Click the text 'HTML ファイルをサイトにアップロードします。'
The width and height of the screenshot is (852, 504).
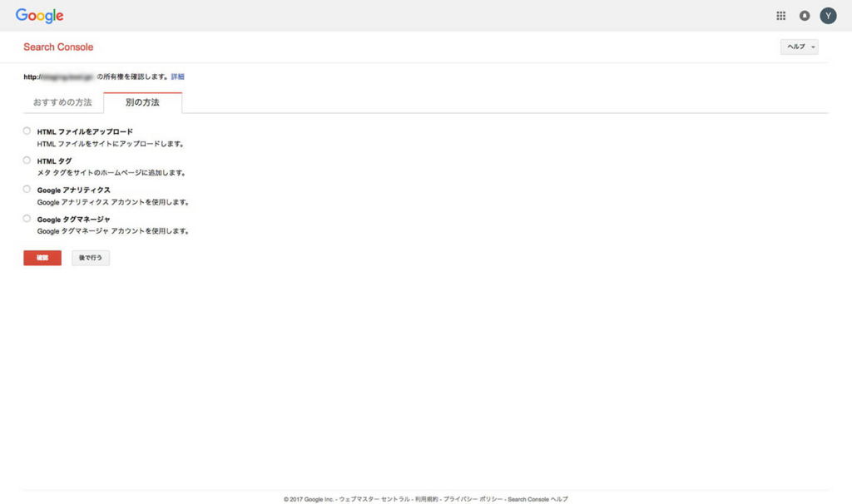(x=112, y=144)
